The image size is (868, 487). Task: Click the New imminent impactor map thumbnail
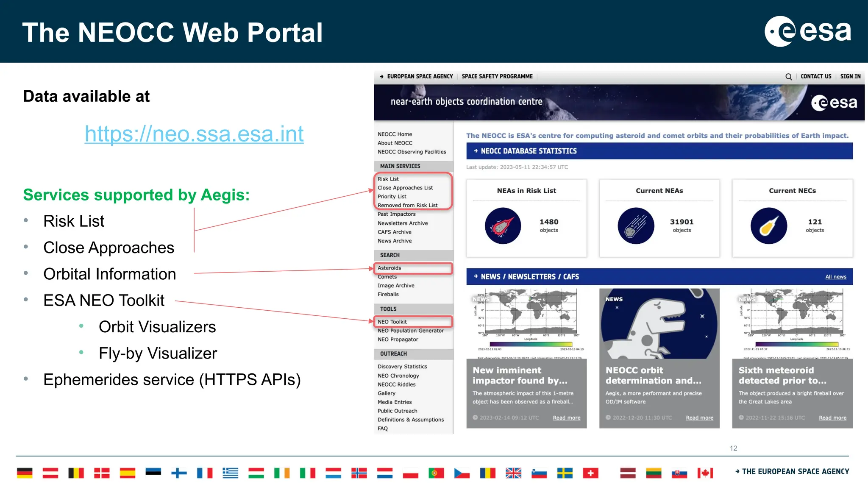[x=526, y=324]
